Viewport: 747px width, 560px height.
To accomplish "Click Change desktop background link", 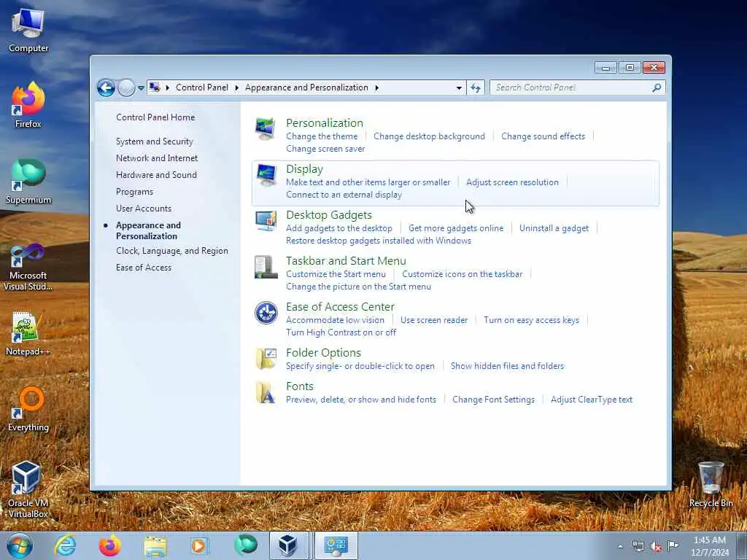I will [x=429, y=136].
